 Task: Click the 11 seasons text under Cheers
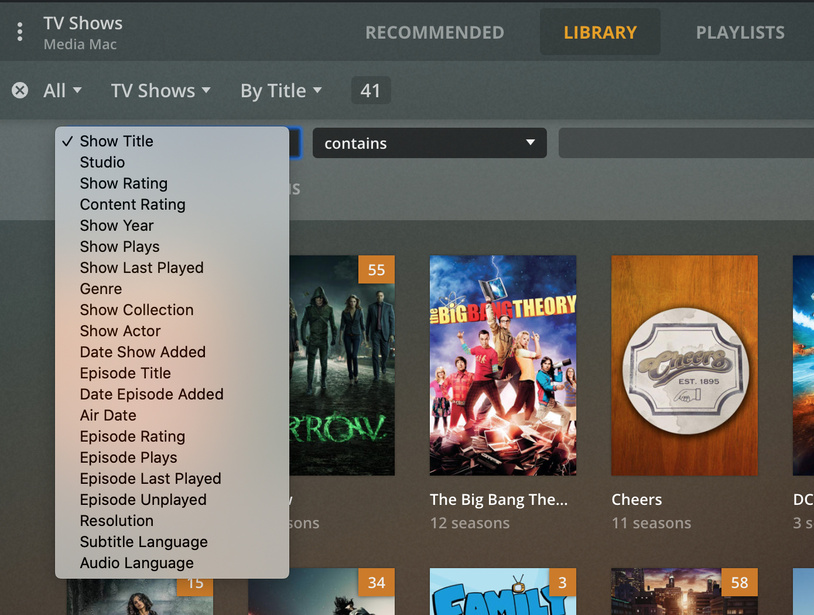tap(651, 523)
